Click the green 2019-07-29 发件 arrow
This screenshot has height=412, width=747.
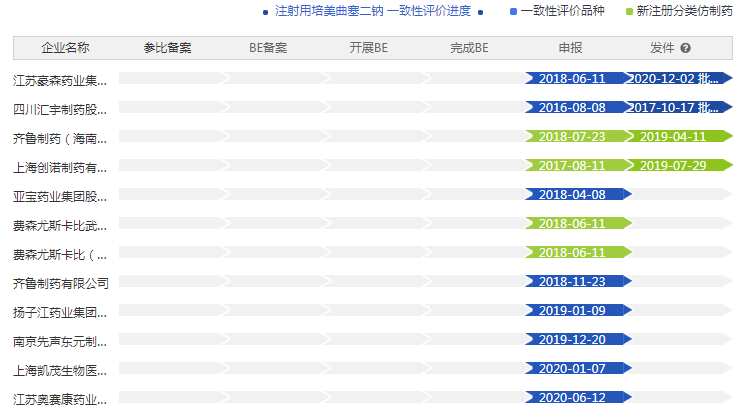[x=679, y=165]
